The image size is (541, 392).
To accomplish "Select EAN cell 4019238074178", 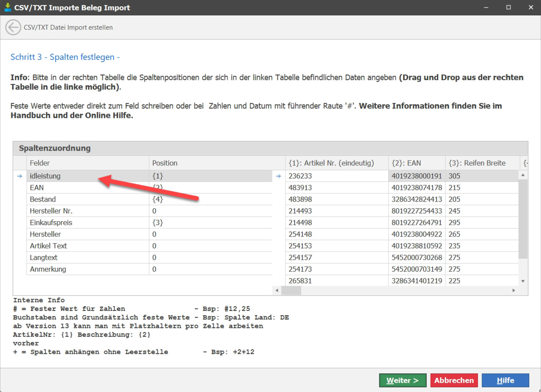I will click(x=417, y=188).
